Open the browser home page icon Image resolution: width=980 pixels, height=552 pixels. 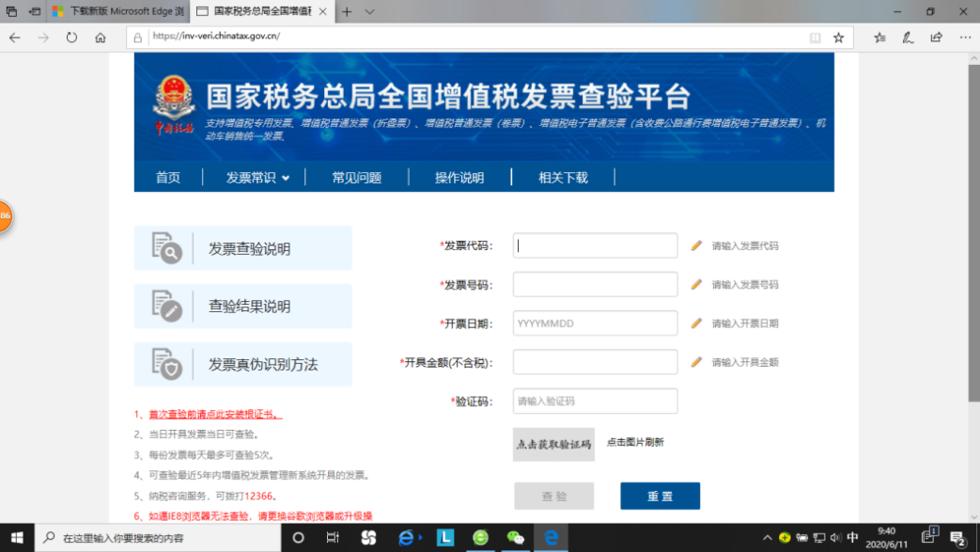pyautogui.click(x=100, y=38)
